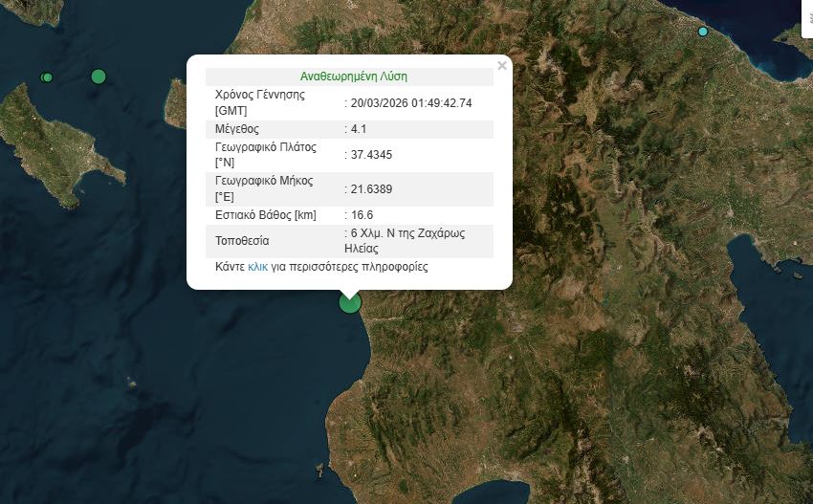Click the cyan earthquake marker on the northern coast

click(x=703, y=32)
